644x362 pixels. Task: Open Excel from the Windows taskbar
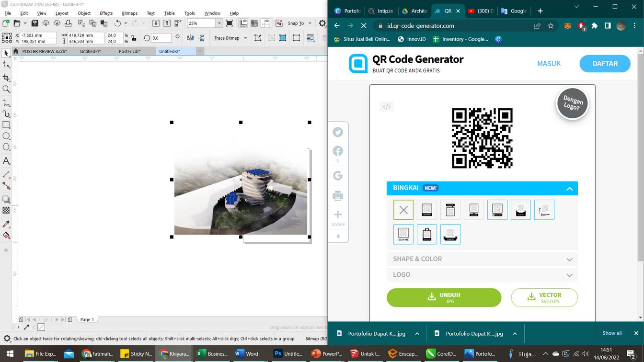click(x=212, y=354)
